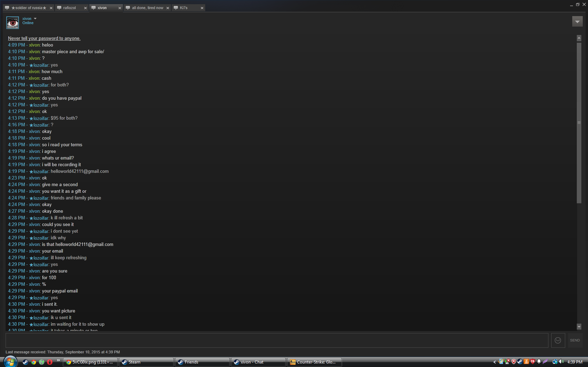
Task: Close the rafiozol chat tab
Action: coord(85,8)
